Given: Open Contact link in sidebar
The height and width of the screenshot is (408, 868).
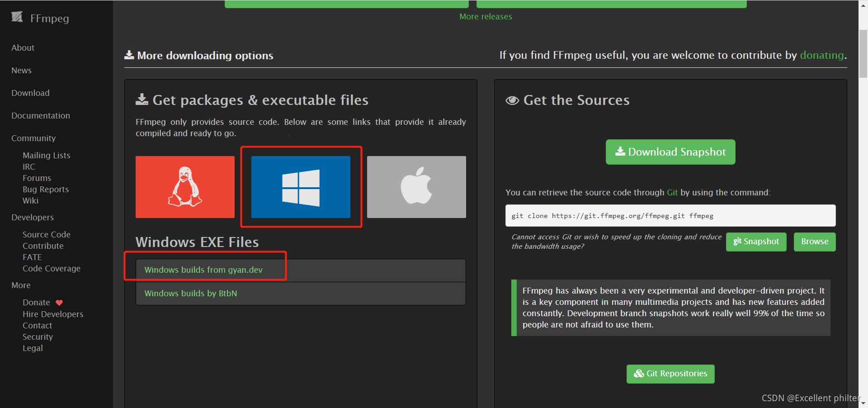Looking at the screenshot, I should [37, 325].
